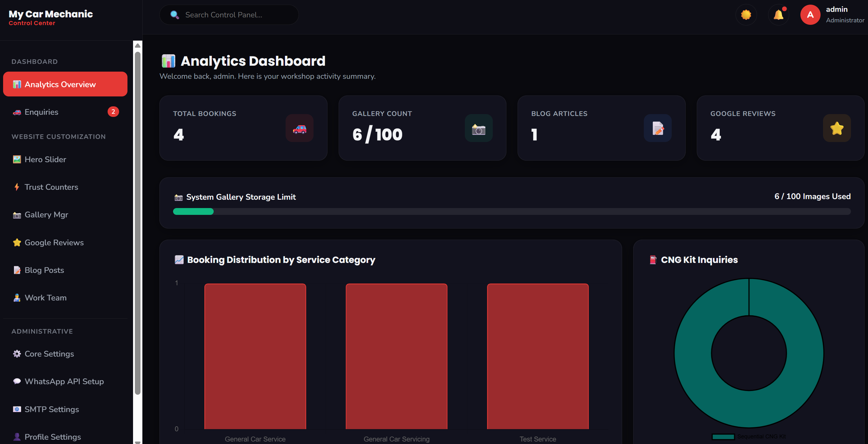The image size is (868, 444).
Task: Click the Test Service bar
Action: coord(538,357)
